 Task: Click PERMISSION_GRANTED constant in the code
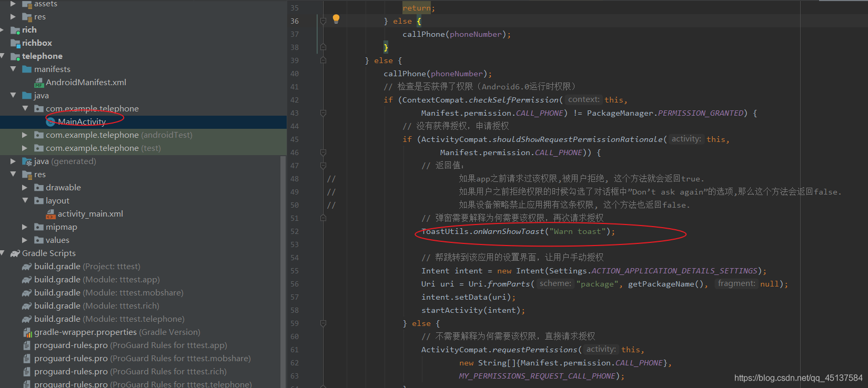[x=701, y=113]
